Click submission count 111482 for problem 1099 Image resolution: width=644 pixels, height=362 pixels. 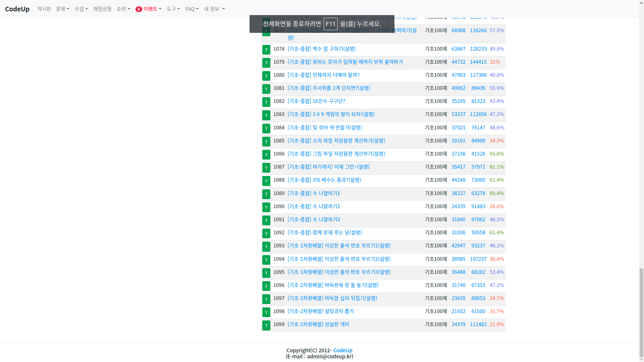point(478,324)
